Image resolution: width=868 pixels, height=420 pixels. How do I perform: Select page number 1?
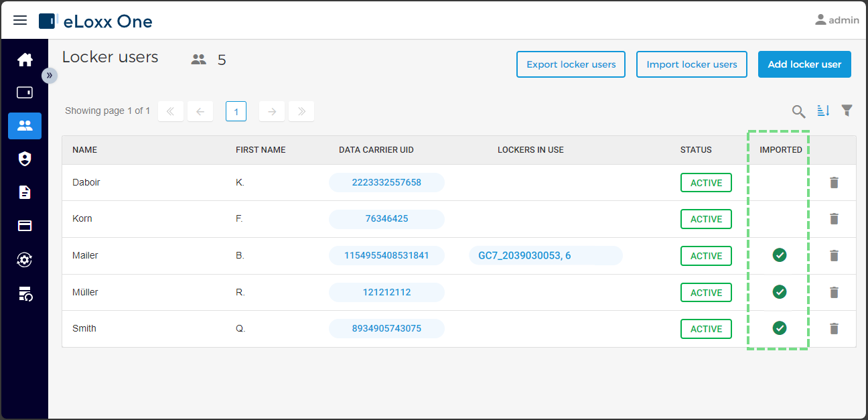236,111
